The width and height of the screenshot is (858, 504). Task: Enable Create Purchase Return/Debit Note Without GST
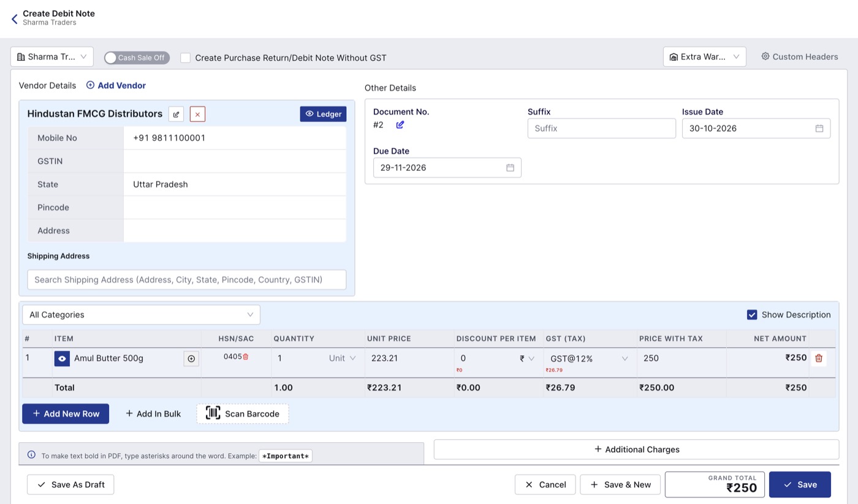(185, 58)
